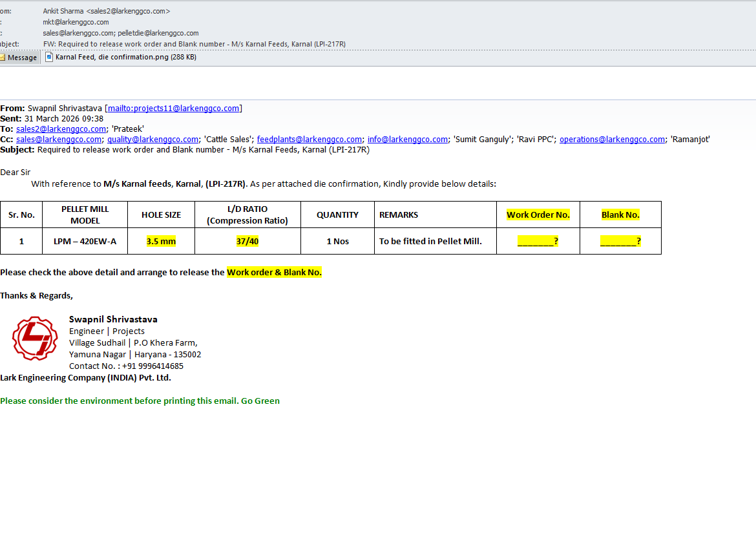The height and width of the screenshot is (544, 756).
Task: Click the operations@larkenggco.com link
Action: click(612, 140)
